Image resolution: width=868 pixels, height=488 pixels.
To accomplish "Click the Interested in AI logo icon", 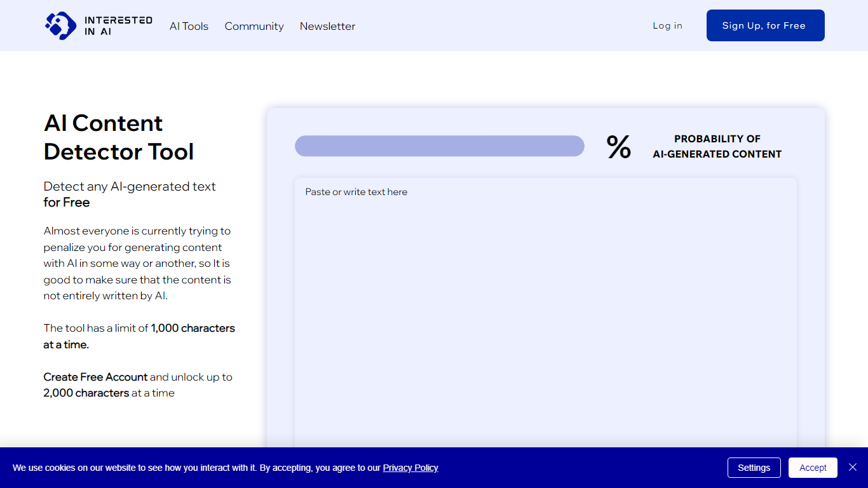I will tap(60, 25).
